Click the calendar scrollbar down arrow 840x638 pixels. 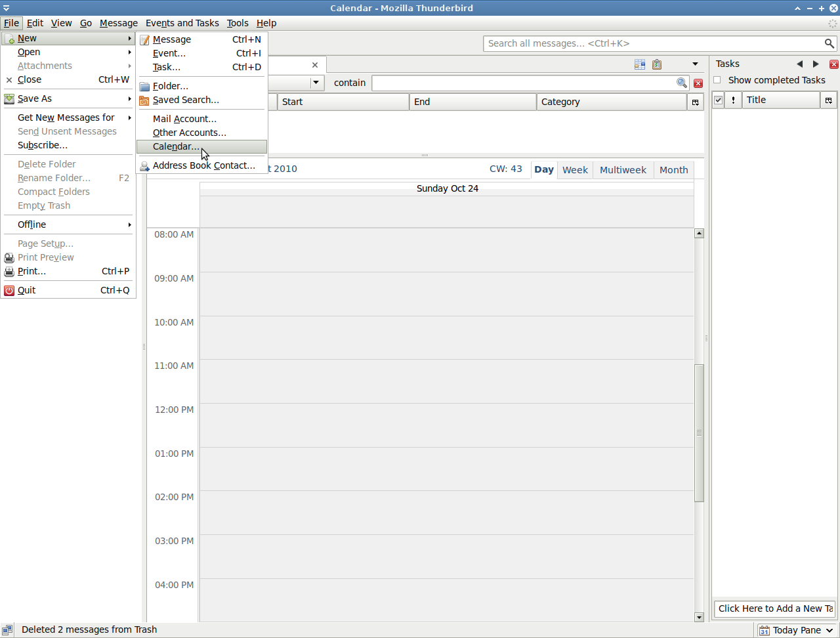click(x=699, y=617)
